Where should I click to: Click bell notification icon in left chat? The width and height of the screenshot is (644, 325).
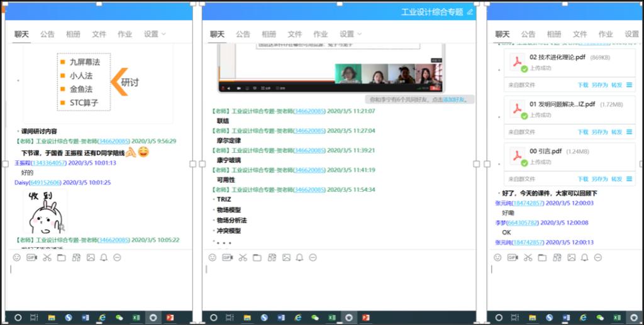(x=104, y=258)
